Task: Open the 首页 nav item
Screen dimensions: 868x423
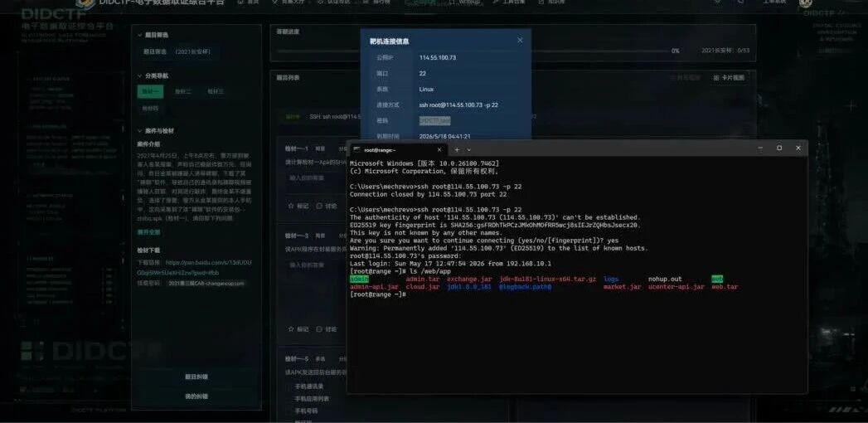Action: coord(249,2)
